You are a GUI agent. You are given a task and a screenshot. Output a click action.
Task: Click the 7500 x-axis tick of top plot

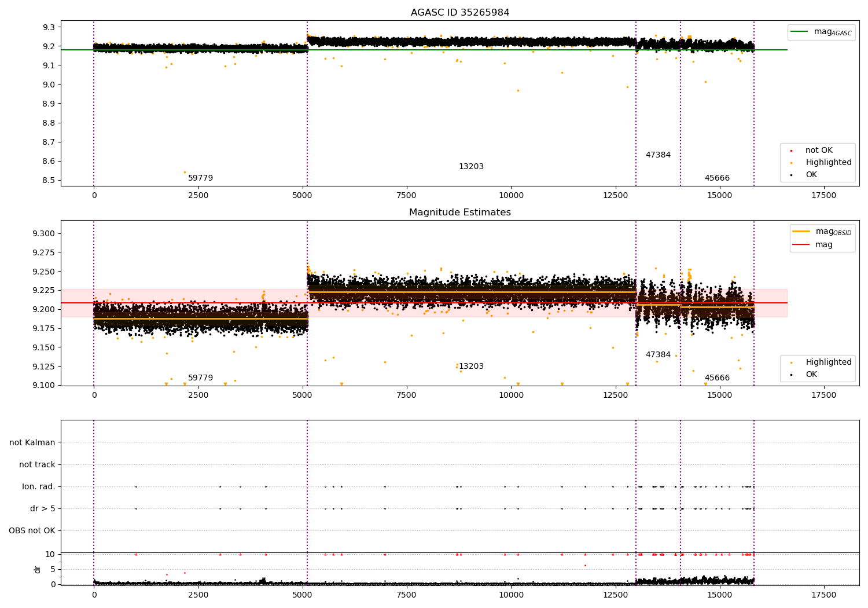[x=407, y=196]
